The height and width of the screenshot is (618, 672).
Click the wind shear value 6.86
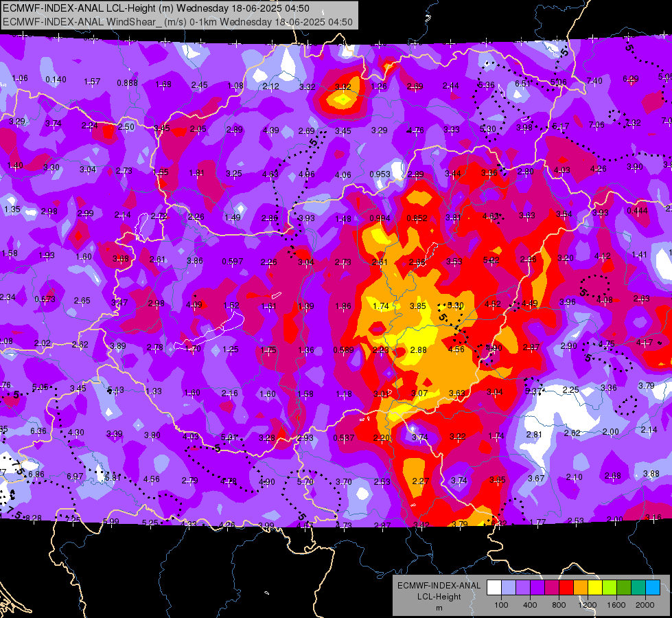(36, 474)
